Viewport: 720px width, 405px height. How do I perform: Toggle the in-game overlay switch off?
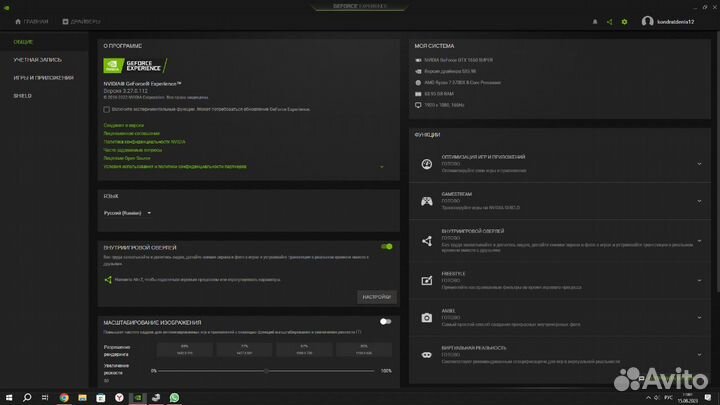coord(387,247)
